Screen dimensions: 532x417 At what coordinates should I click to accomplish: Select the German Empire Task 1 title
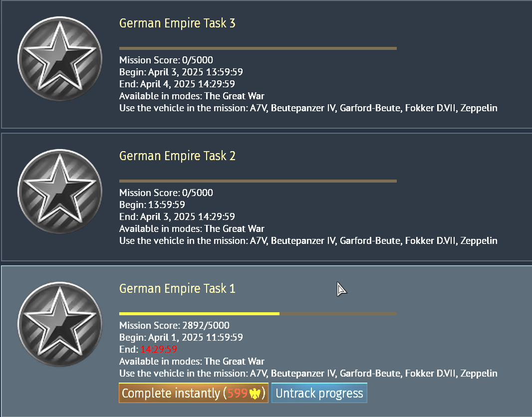click(177, 289)
